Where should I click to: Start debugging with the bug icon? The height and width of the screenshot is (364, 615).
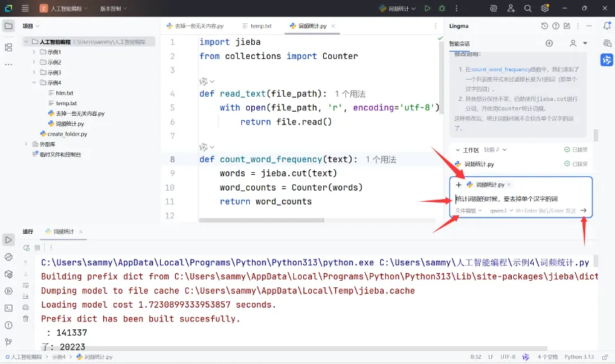click(x=442, y=9)
